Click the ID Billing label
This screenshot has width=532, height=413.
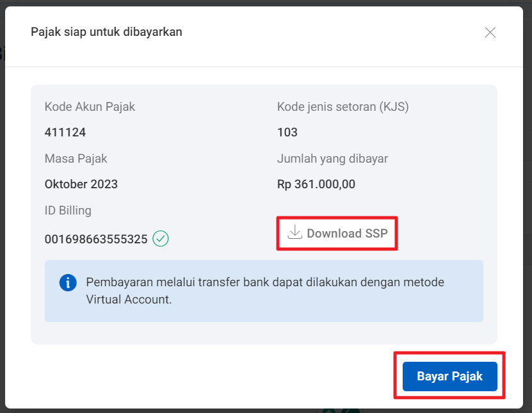pyautogui.click(x=68, y=211)
